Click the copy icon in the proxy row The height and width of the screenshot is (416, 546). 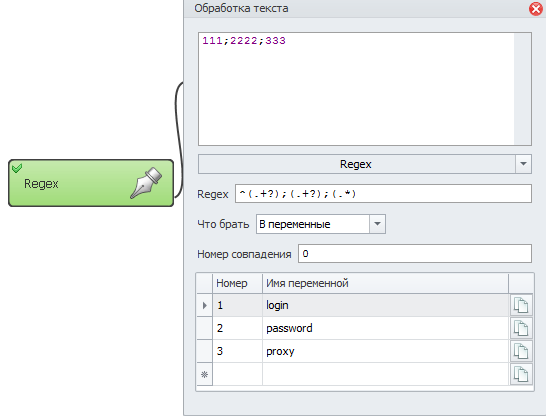(x=521, y=351)
